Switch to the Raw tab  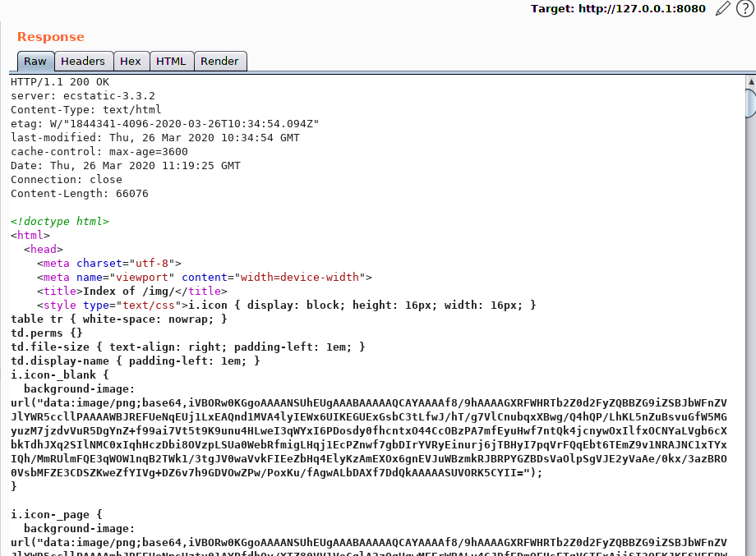pos(35,61)
